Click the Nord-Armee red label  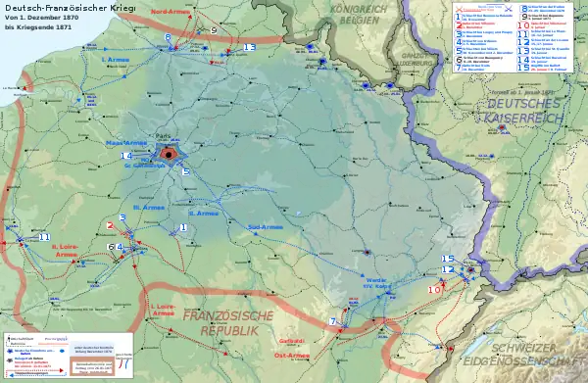coord(171,12)
